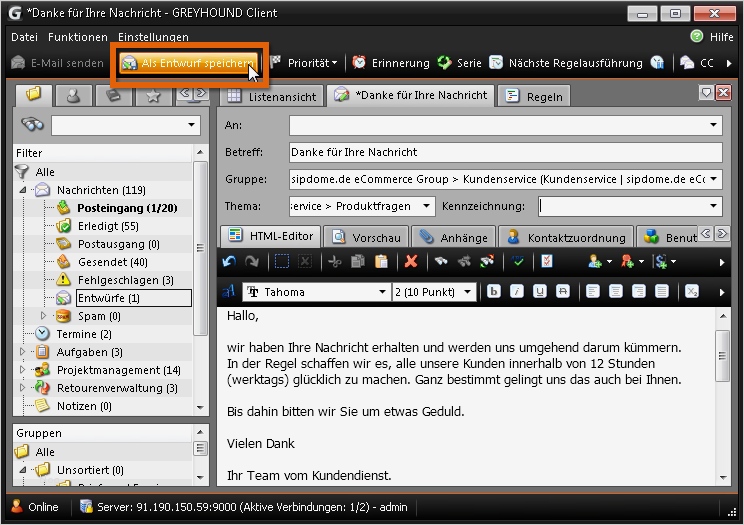Open the Gruppe dropdown
The width and height of the screenshot is (744, 525).
[x=714, y=179]
